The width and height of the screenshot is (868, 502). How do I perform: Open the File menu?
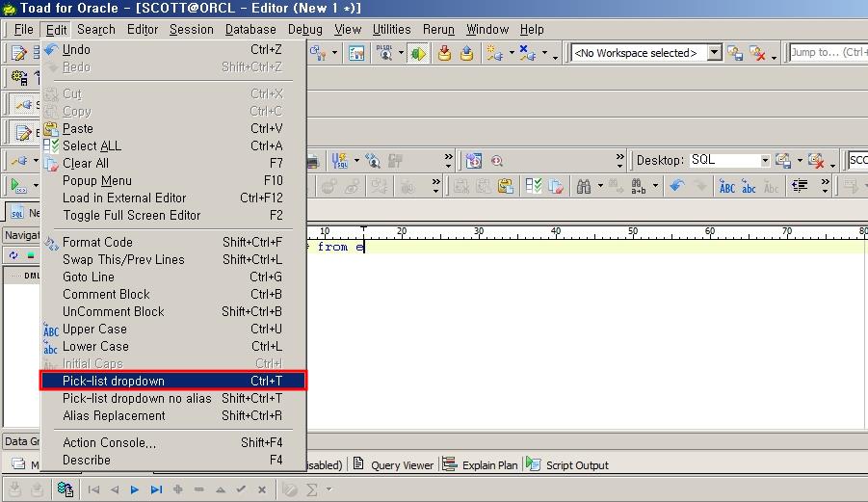pyautogui.click(x=23, y=29)
